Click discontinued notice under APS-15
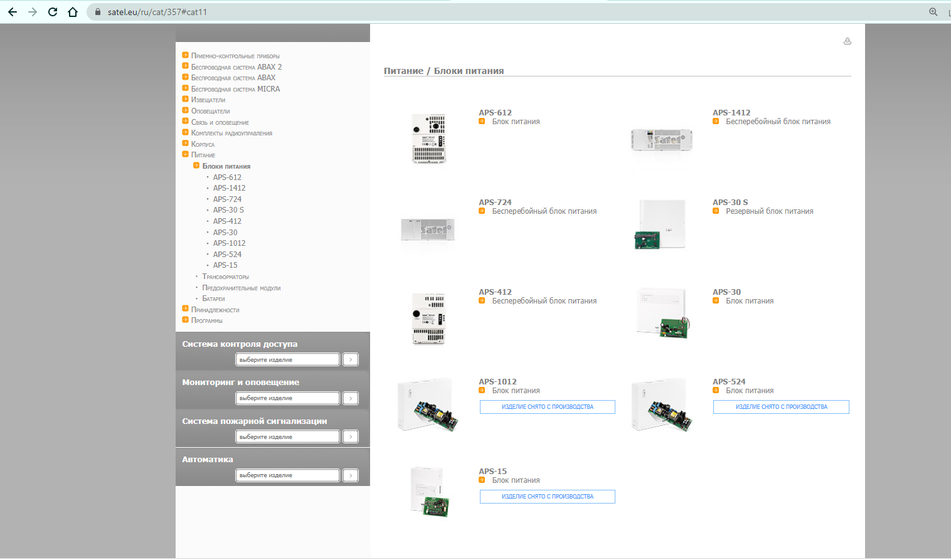 coord(548,497)
